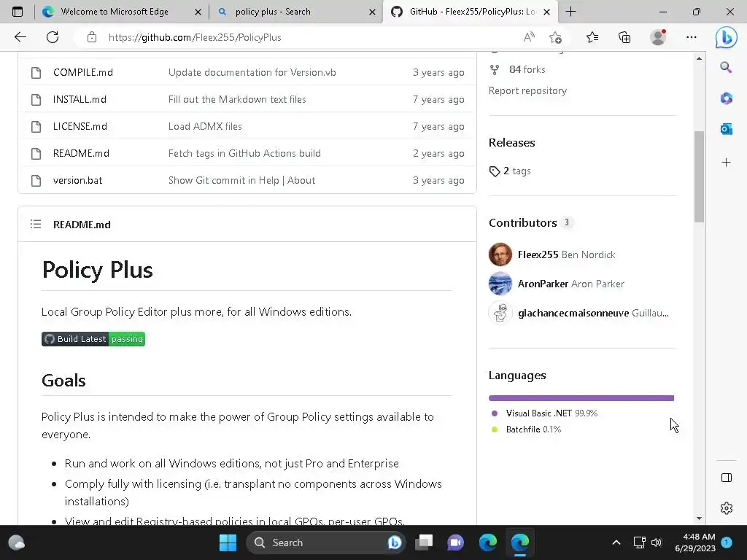Viewport: 747px width, 560px height.
Task: Click the COMPILE.md file icon
Action: (36, 72)
